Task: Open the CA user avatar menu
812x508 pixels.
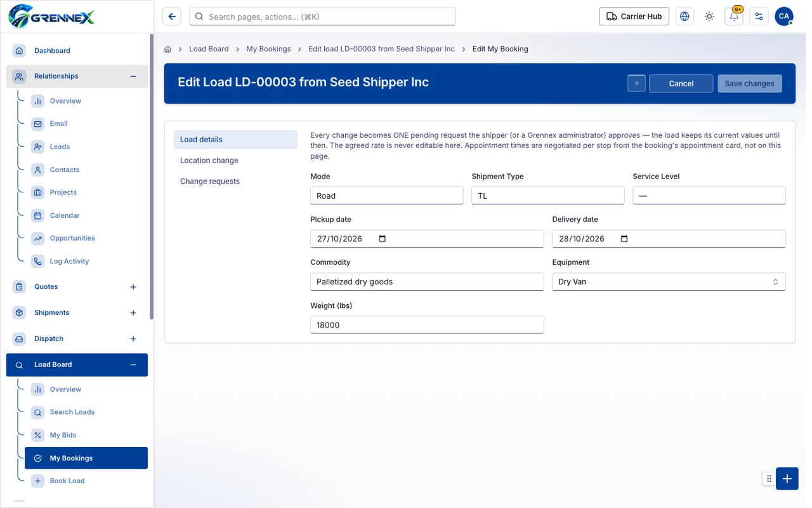Action: [784, 17]
